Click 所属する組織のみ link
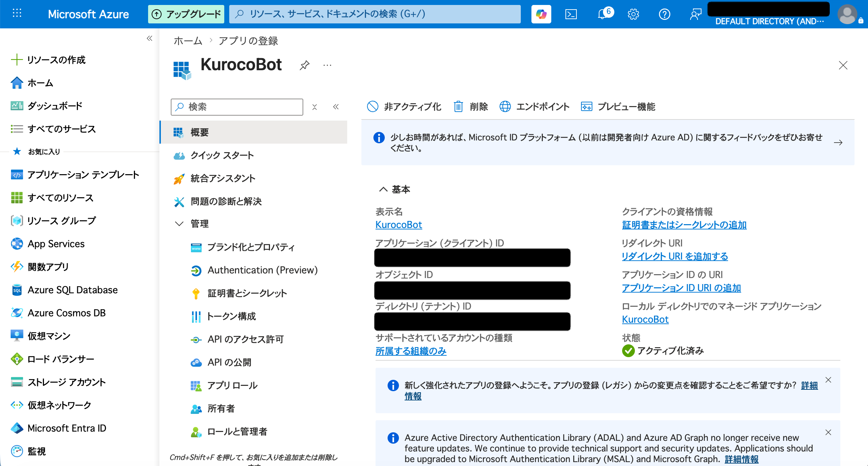The image size is (868, 466). [411, 351]
